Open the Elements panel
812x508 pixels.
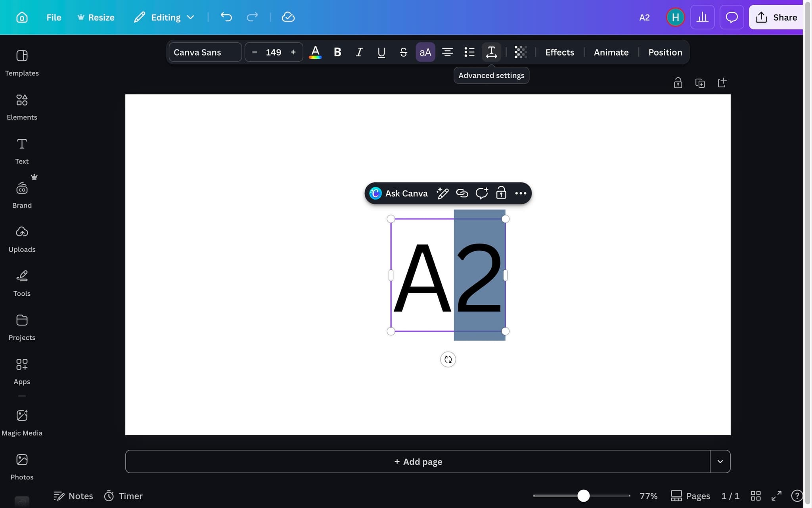click(x=21, y=106)
